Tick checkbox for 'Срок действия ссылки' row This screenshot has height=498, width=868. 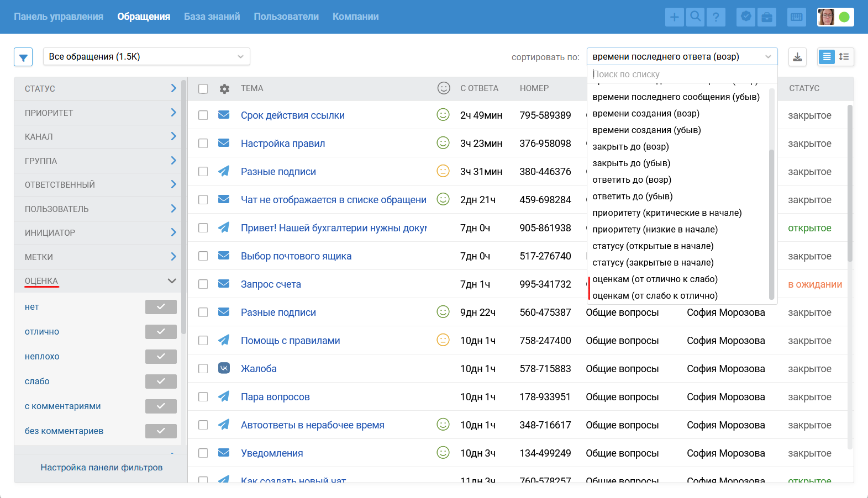tap(203, 115)
